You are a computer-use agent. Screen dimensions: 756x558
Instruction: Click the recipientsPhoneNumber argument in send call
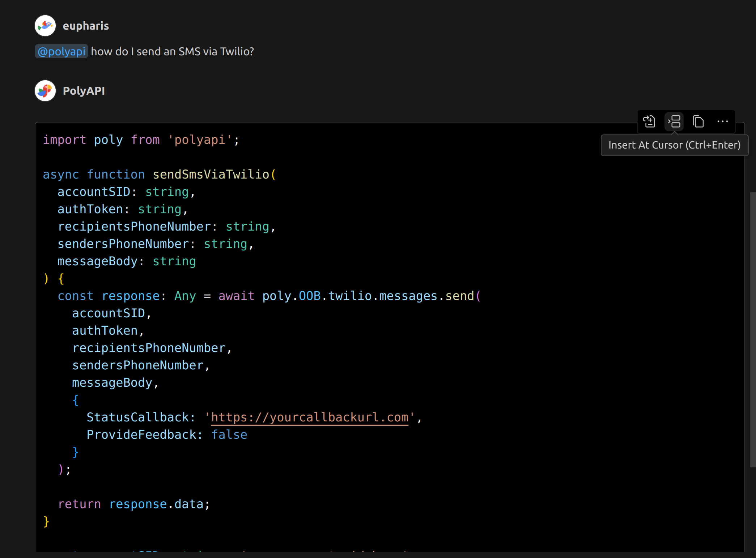coord(149,348)
